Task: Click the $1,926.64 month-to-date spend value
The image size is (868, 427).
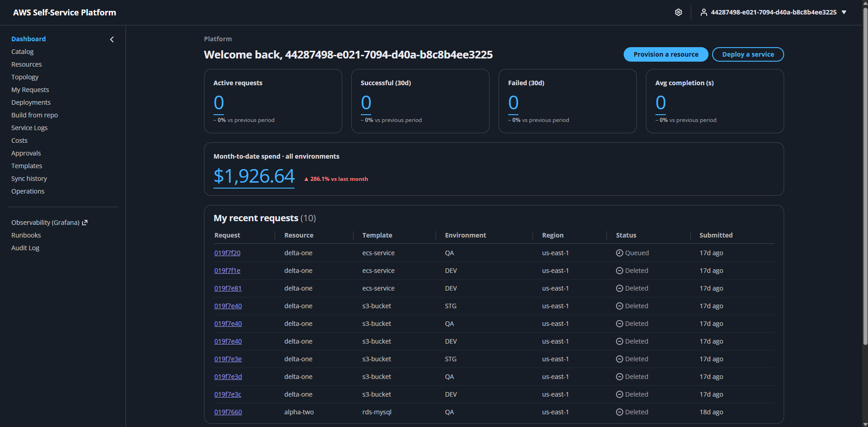Action: coord(254,176)
